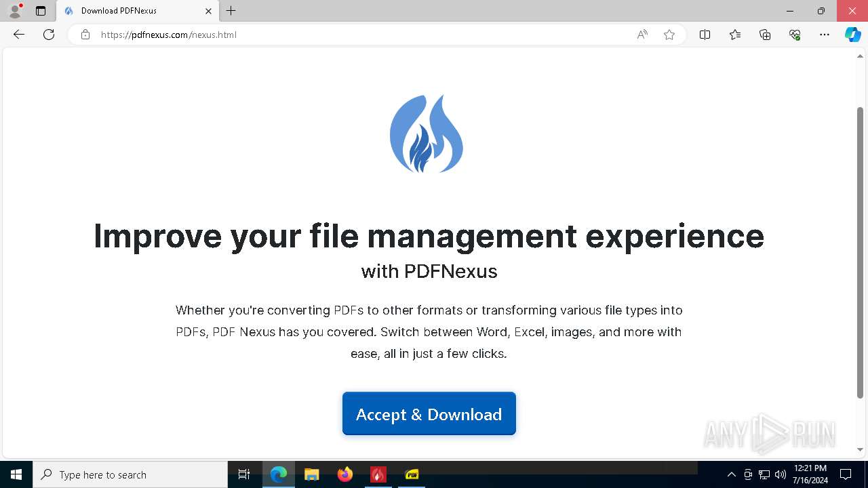Screen dimensions: 868x488
Task: Open the red flame app in the taskbar
Action: 378,474
